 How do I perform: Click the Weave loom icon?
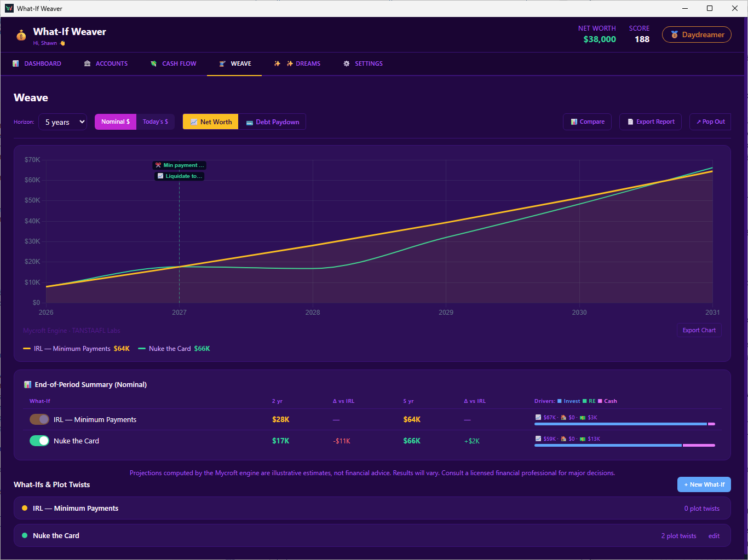[222, 63]
